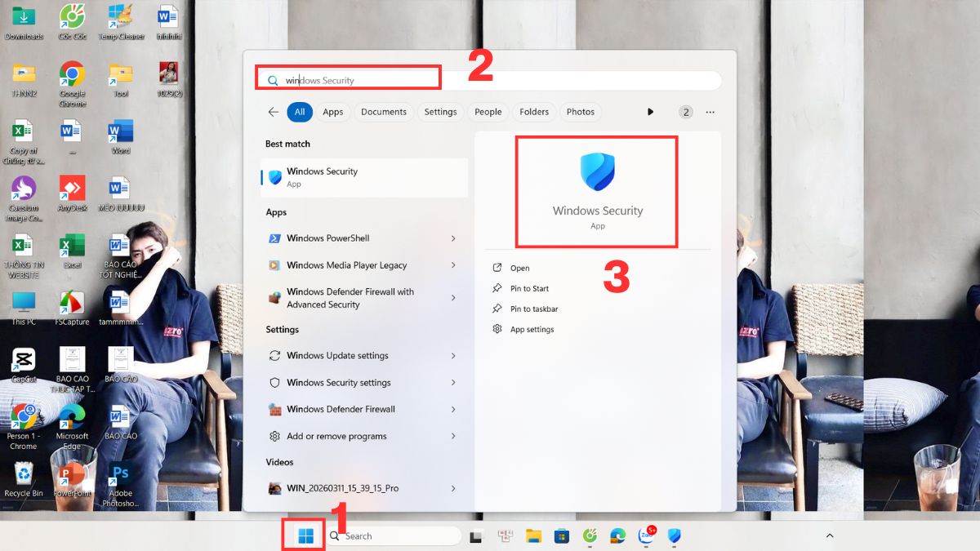Viewport: 980px width, 551px height.
Task: Select This PC desktop icon
Action: pyautogui.click(x=24, y=308)
